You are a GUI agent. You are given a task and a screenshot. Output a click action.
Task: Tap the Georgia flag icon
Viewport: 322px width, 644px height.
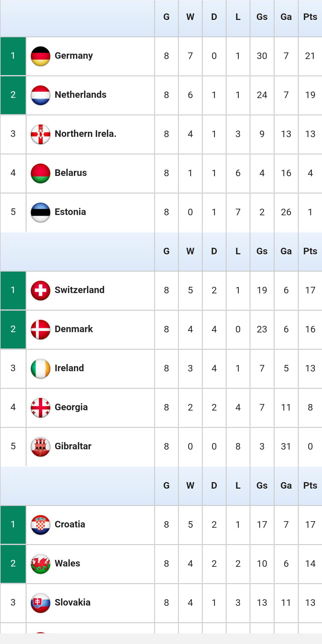40,408
